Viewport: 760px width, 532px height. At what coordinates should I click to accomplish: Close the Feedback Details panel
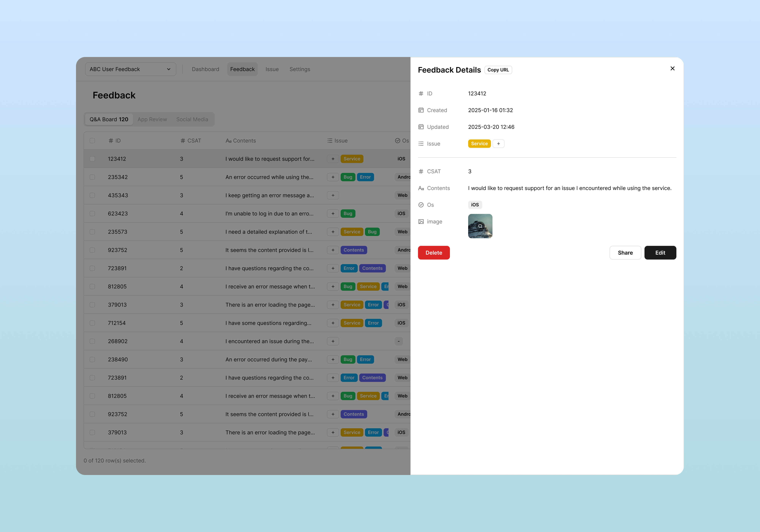click(672, 69)
